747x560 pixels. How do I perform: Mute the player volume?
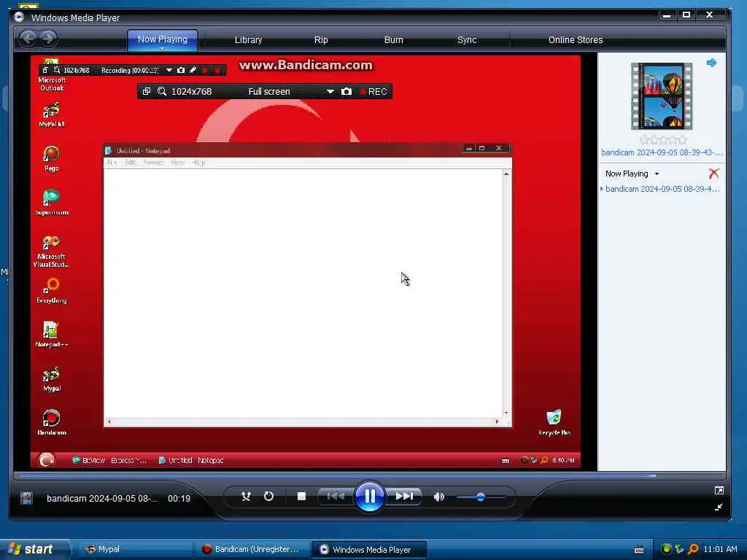(x=438, y=497)
